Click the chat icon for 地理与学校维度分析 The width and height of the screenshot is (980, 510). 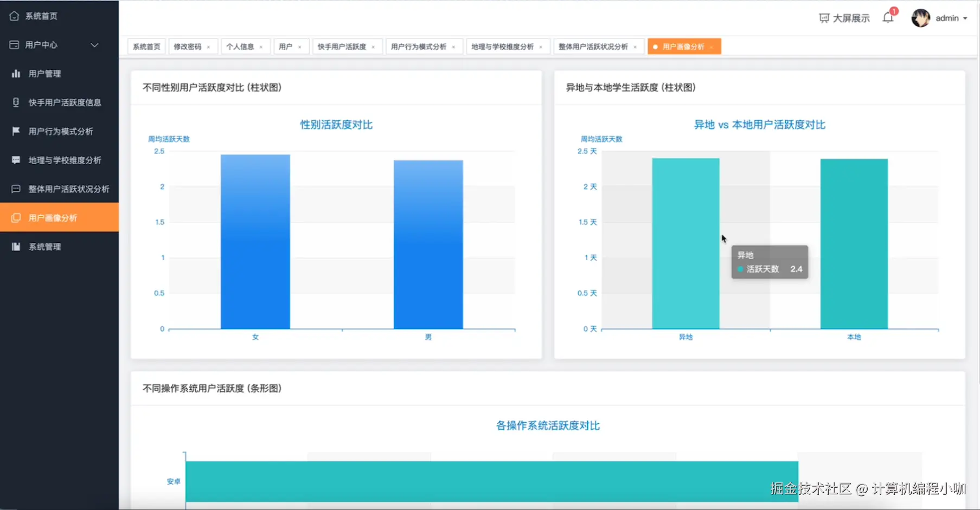click(x=16, y=160)
